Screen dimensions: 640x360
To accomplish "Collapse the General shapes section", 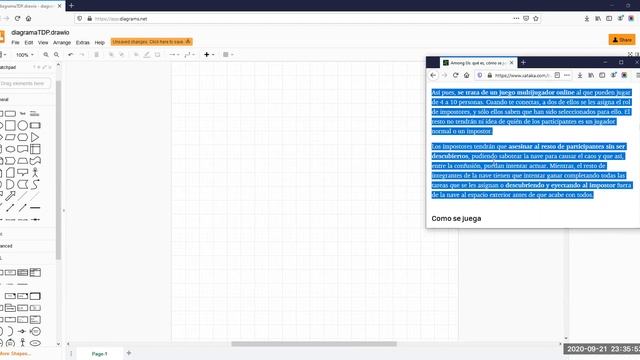I will [5, 100].
